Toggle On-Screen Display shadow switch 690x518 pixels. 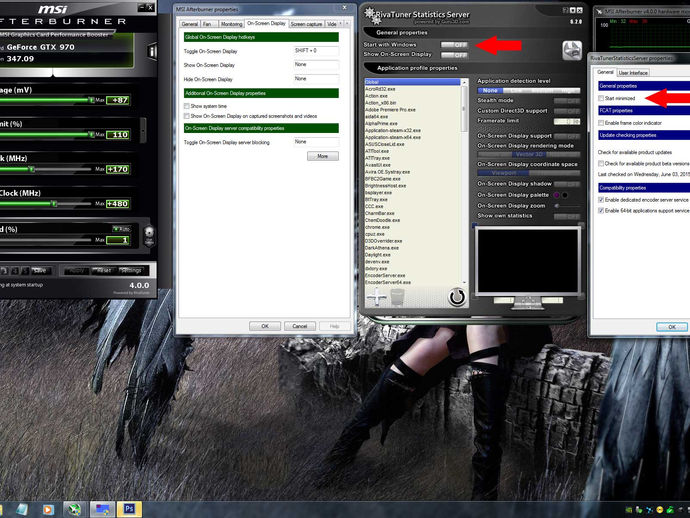pos(567,184)
